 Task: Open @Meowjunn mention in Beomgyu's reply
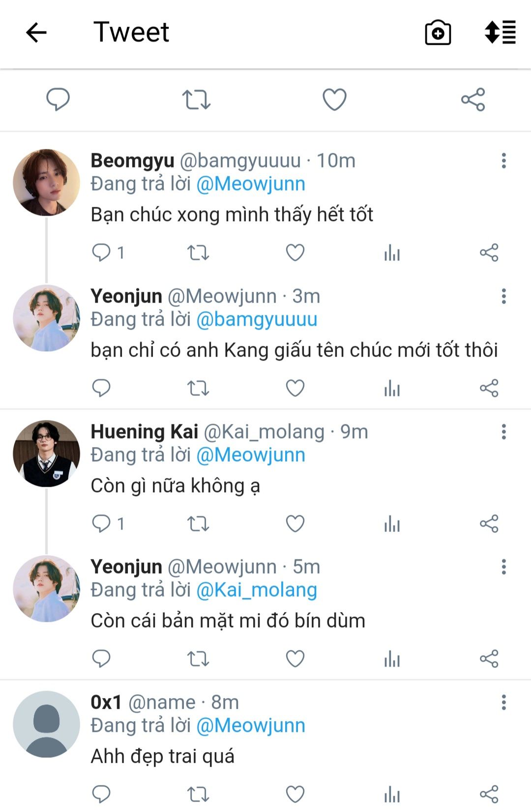[251, 184]
